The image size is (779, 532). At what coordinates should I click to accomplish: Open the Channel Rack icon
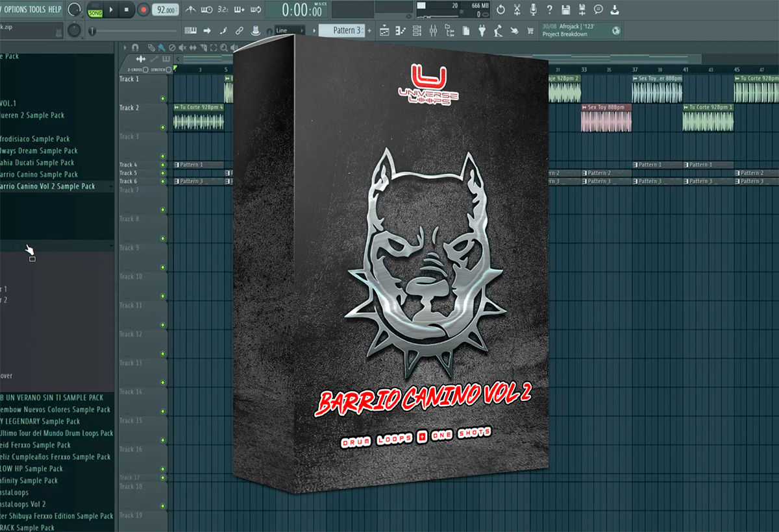pos(417,30)
